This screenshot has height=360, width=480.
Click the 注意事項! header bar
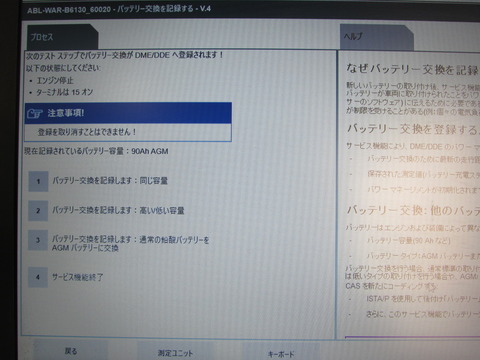(128, 113)
